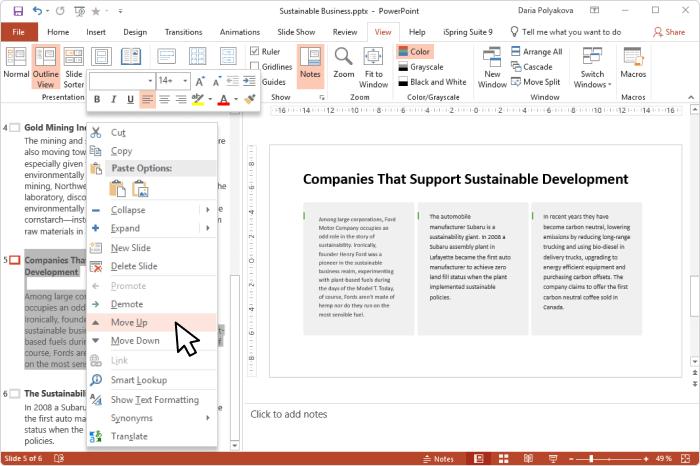This screenshot has width=700, height=466.
Task: Enable the Gridlines checkbox
Action: pos(255,67)
